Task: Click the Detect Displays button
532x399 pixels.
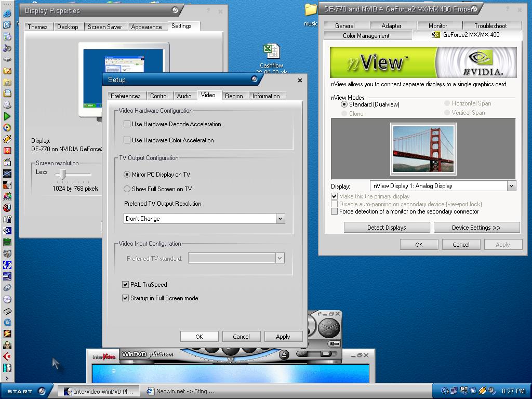Action: pyautogui.click(x=387, y=228)
